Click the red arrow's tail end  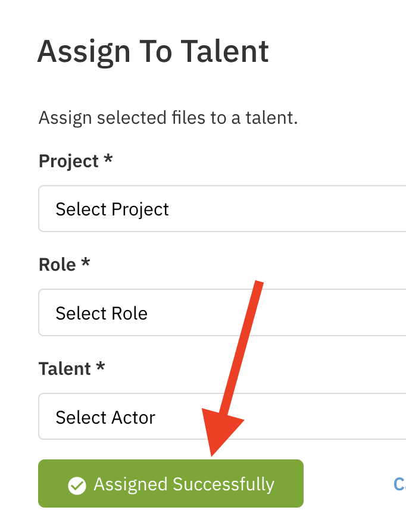[x=259, y=284]
